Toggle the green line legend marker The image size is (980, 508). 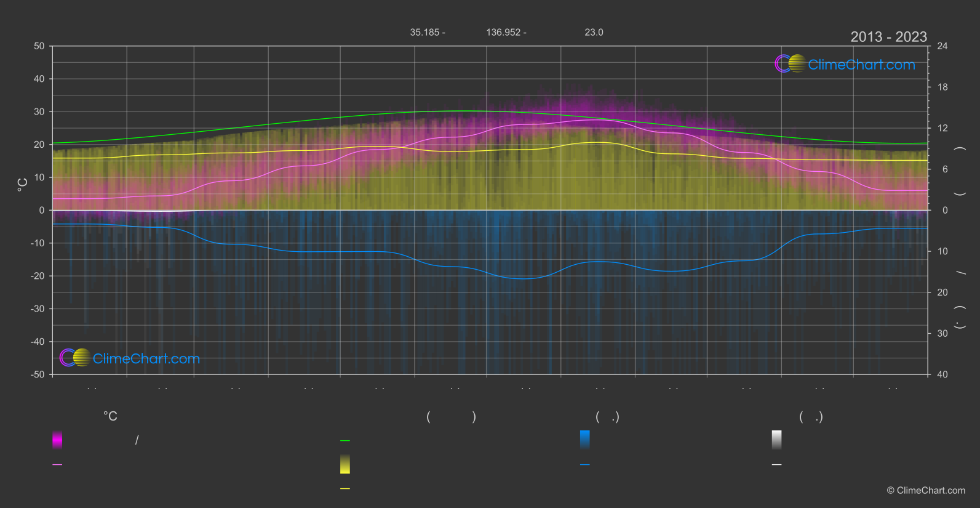345,441
